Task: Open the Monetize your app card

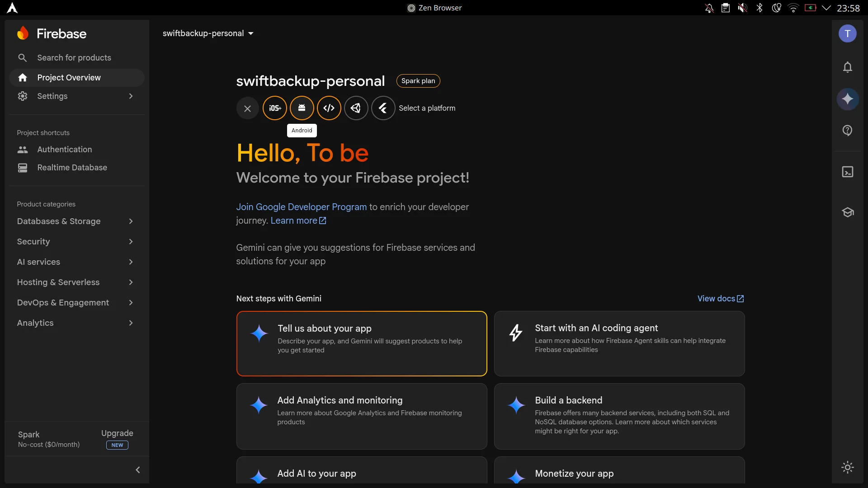Action: pos(619,471)
